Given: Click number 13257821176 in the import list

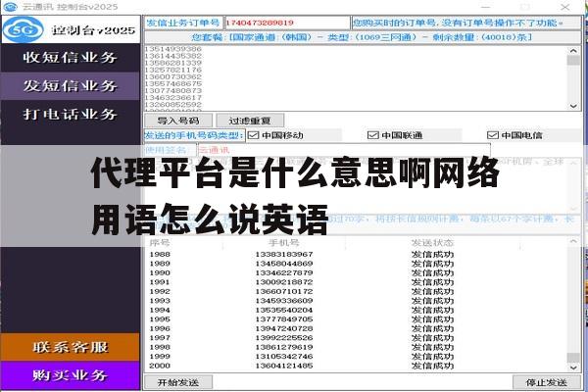Looking at the screenshot, I should tap(173, 70).
